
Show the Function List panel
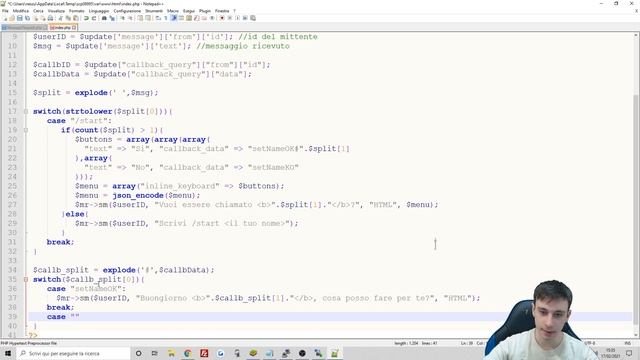197,18
